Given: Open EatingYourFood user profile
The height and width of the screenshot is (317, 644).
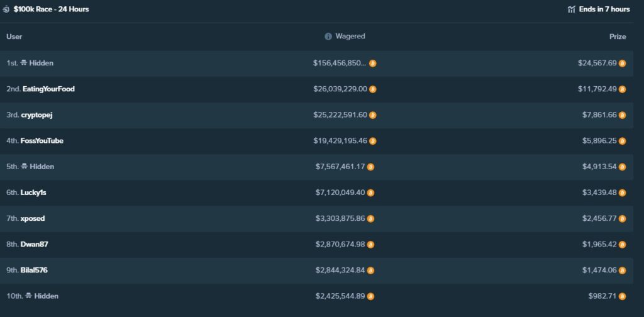Looking at the screenshot, I should click(x=48, y=89).
